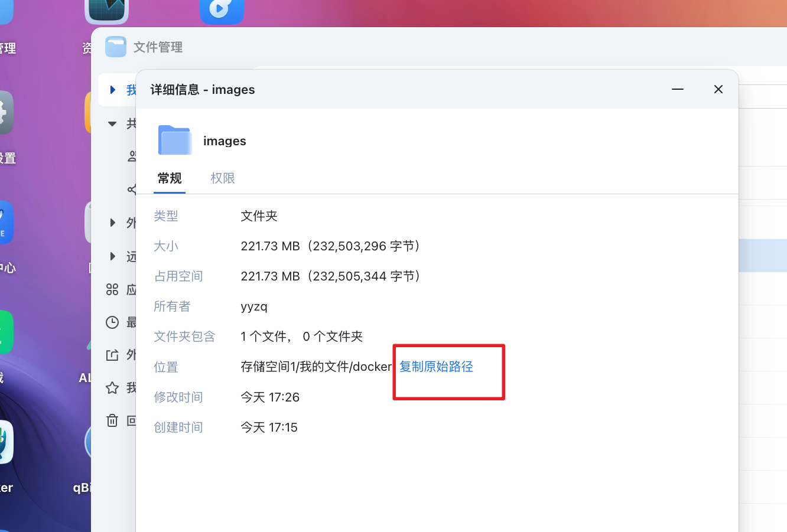Expand the first blue-arrow sidebar tree item
The height and width of the screenshot is (532, 787).
(x=113, y=90)
